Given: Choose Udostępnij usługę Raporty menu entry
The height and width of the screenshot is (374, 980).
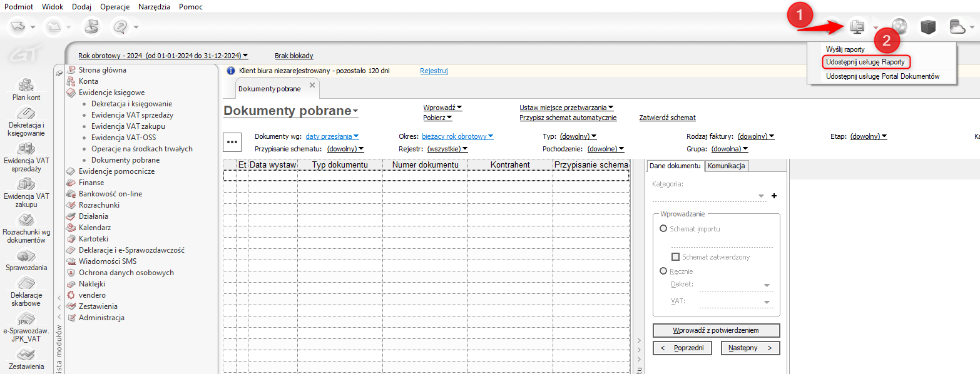Looking at the screenshot, I should click(865, 62).
